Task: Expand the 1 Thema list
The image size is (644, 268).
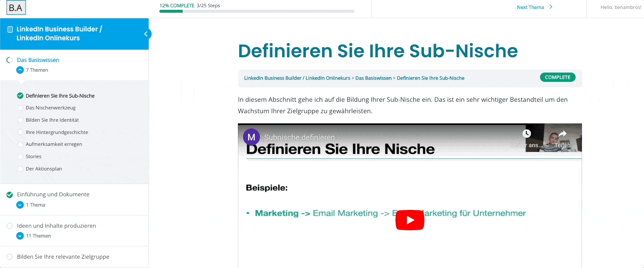Action: [20, 205]
